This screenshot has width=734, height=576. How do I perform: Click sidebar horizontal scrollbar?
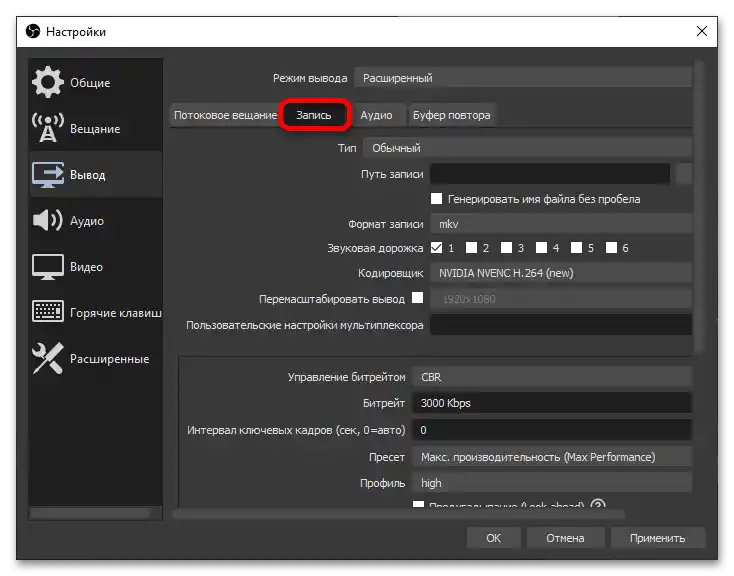(x=90, y=513)
